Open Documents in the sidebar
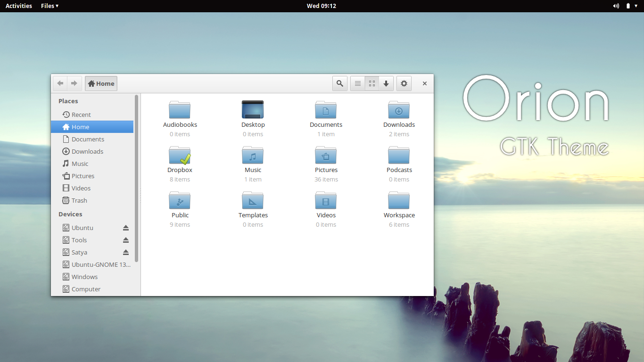The image size is (644, 362). pyautogui.click(x=92, y=139)
